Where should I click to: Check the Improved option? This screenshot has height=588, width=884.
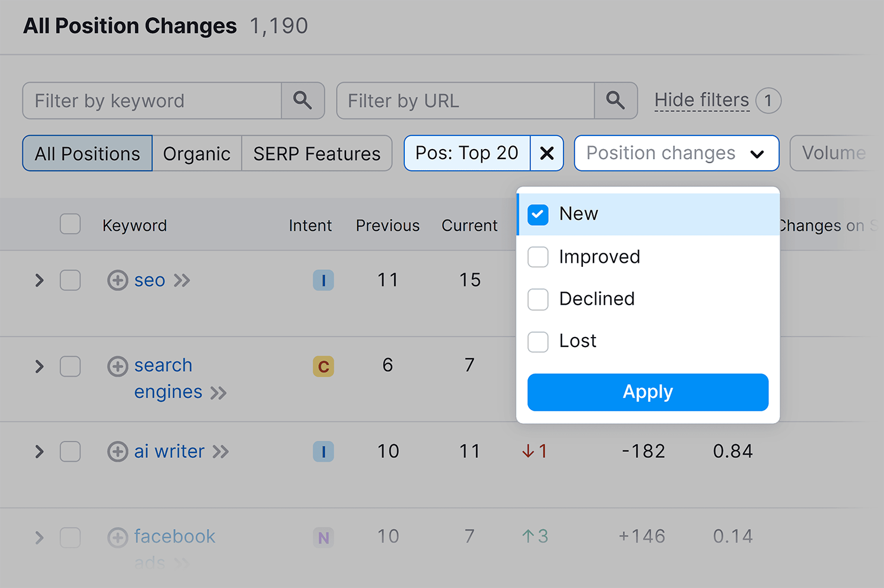point(538,257)
